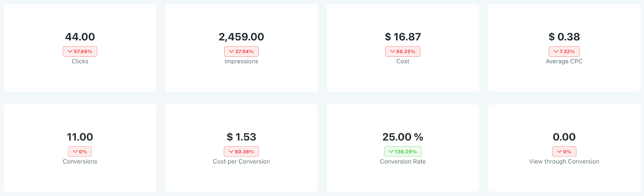This screenshot has height=196, width=644.
Task: Select the 11.00 conversions value
Action: (80, 137)
